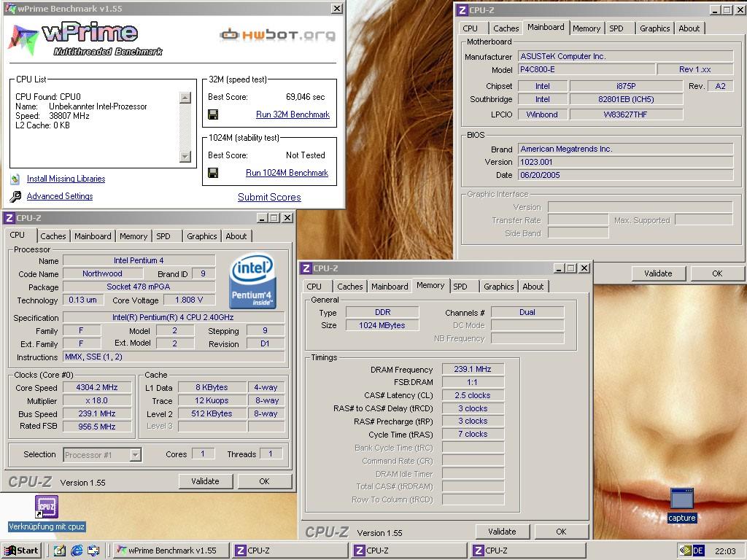Screen dimensions: 747x560
Task: Open Graphics tab in CPU window
Action: 201,236
